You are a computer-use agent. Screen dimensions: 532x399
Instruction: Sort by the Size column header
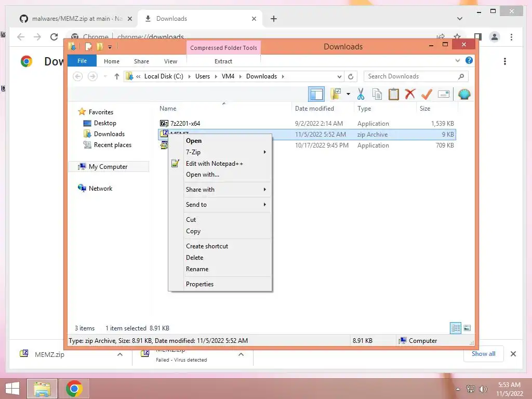437,109
